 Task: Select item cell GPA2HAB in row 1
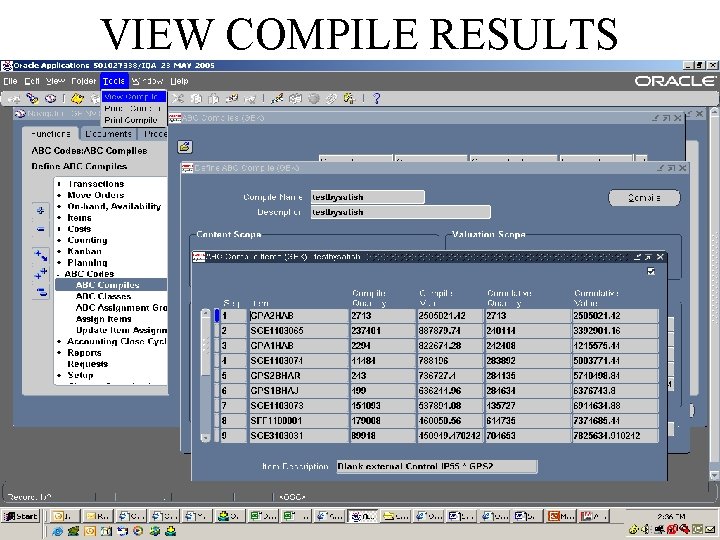click(299, 316)
